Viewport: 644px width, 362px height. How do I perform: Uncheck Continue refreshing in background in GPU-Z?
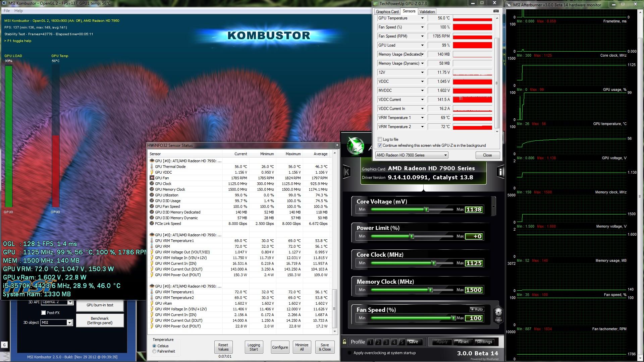[x=380, y=145]
